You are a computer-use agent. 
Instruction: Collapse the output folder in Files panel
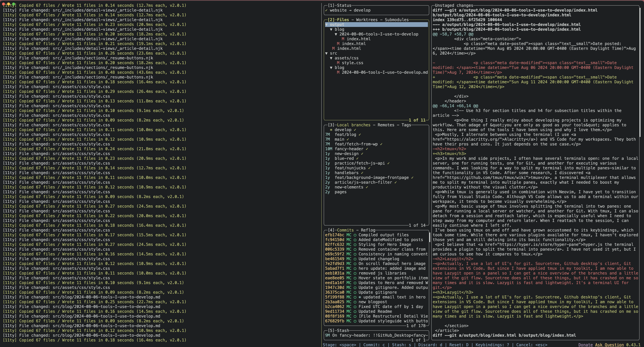pos(327,25)
